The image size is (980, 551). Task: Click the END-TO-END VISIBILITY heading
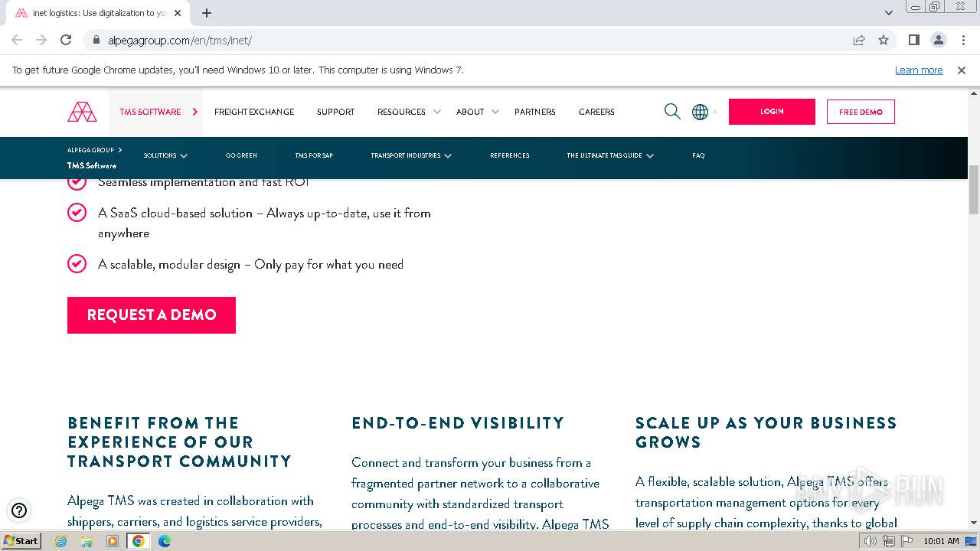(458, 423)
